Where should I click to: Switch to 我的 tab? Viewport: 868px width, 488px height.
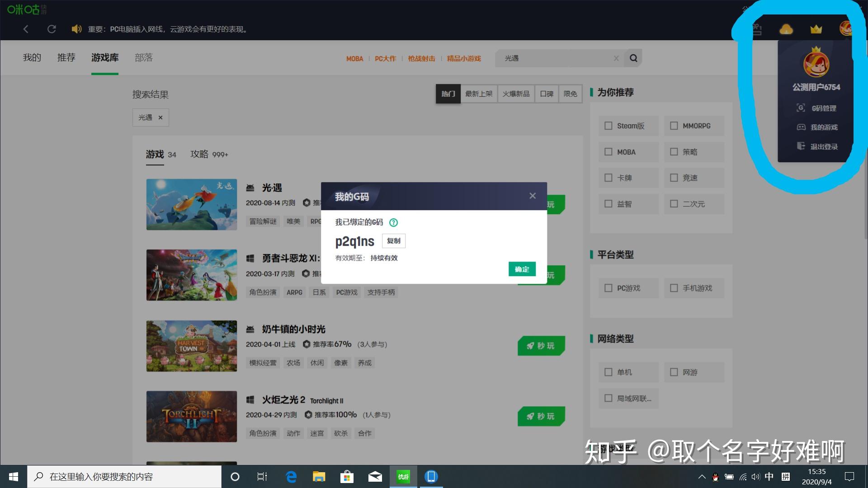tap(32, 57)
